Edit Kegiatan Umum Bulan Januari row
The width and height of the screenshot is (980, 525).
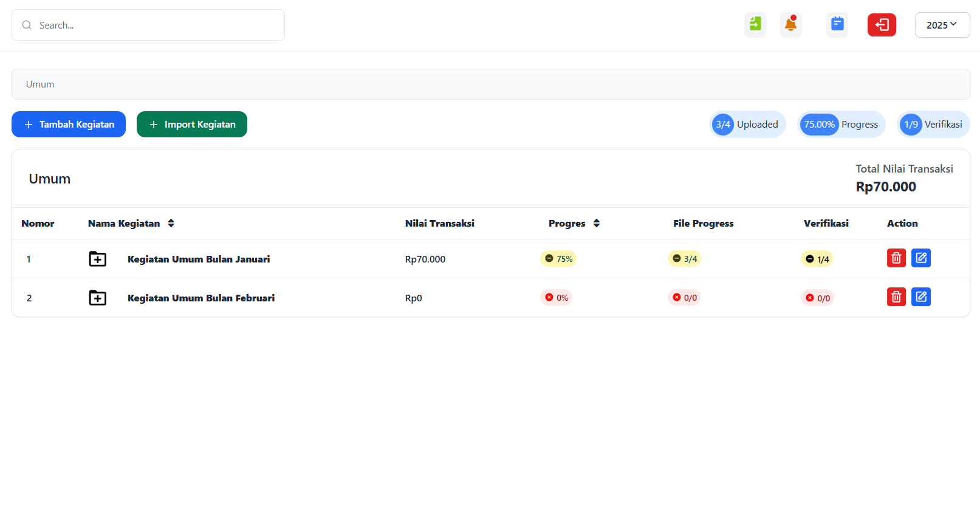[x=921, y=258]
